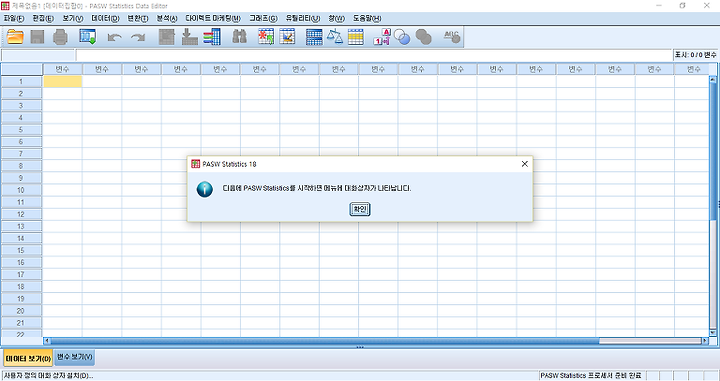The image size is (720, 381).
Task: Switch to the 데이터 보기 tab
Action: pos(28,358)
